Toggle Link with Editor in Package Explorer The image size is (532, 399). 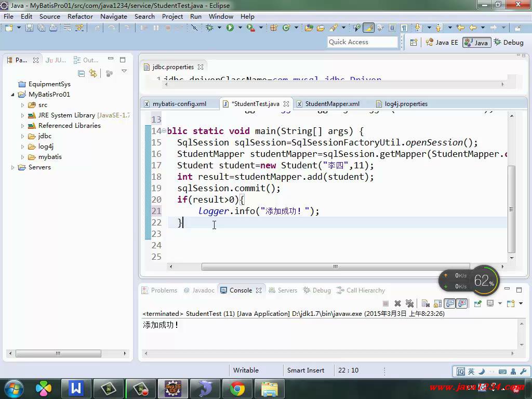[93, 73]
